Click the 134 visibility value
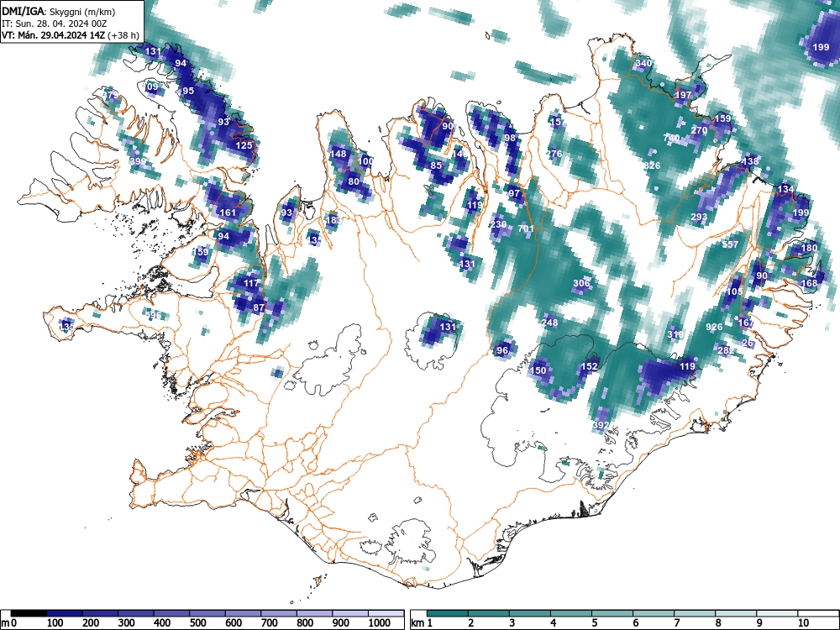This screenshot has height=630, width=840. 785,188
